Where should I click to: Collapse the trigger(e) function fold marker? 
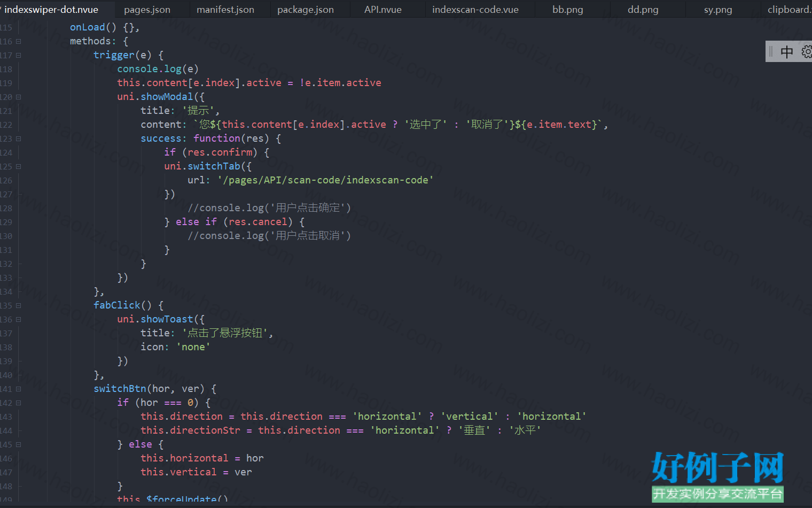(19, 55)
